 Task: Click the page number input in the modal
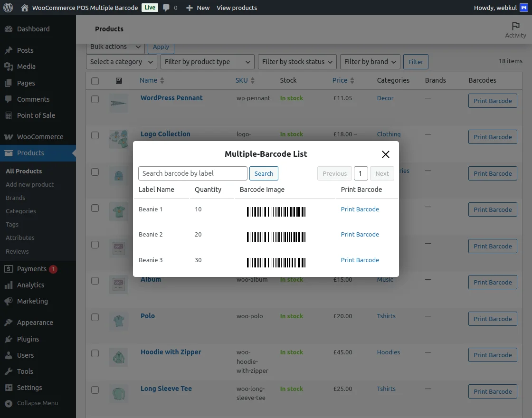(x=361, y=173)
